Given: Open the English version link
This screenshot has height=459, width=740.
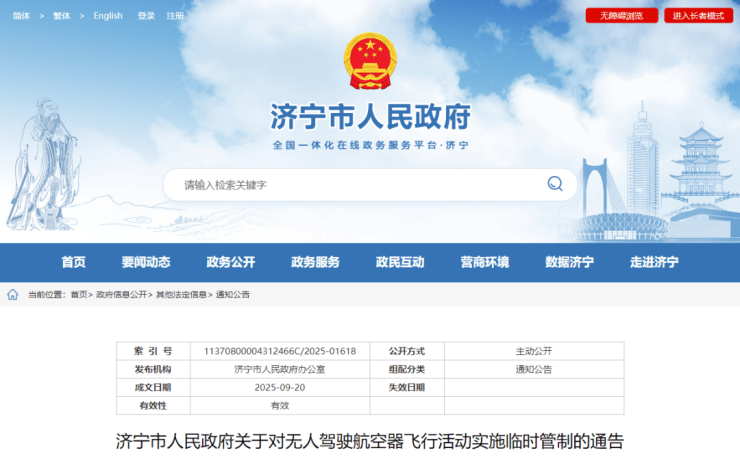Looking at the screenshot, I should click(108, 16).
